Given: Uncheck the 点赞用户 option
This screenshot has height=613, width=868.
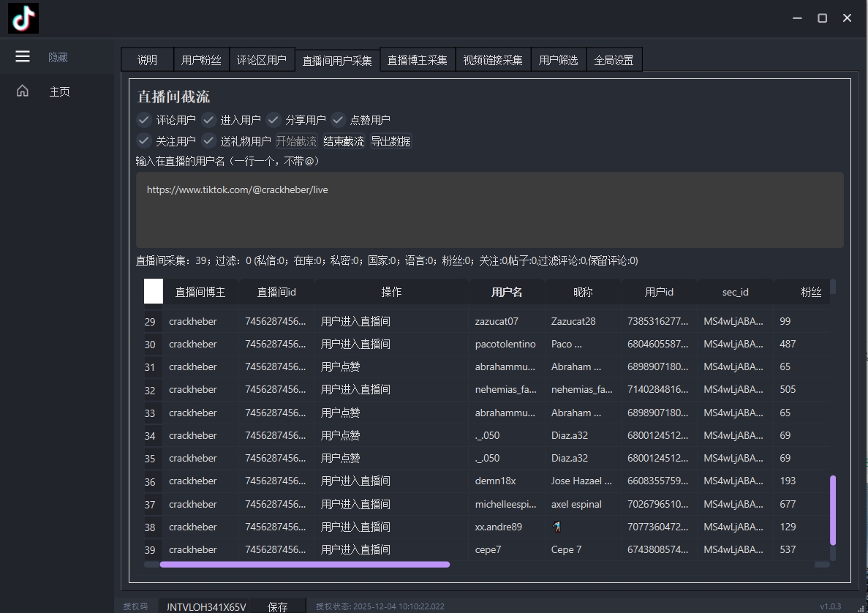Looking at the screenshot, I should pyautogui.click(x=338, y=120).
